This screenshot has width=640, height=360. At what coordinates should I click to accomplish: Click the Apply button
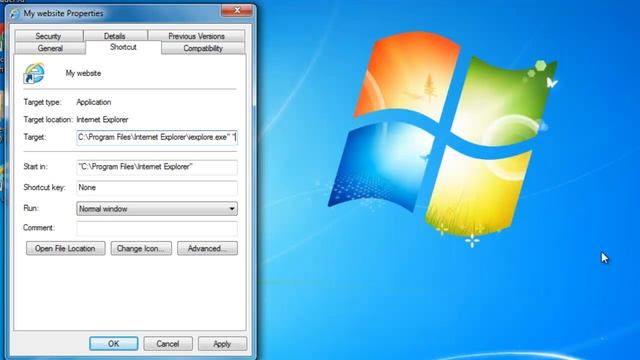[222, 344]
